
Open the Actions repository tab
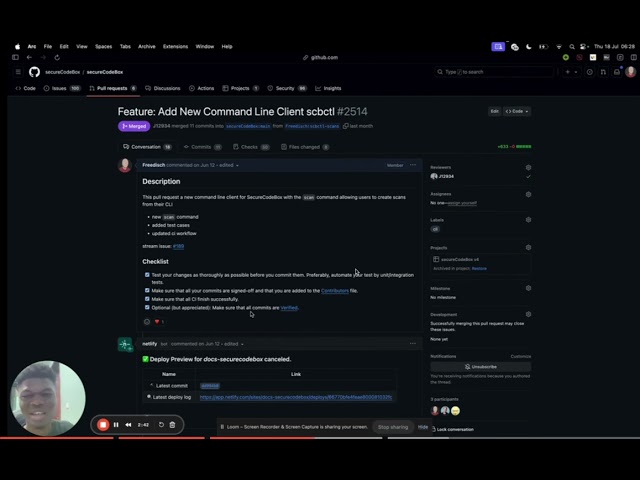[202, 88]
